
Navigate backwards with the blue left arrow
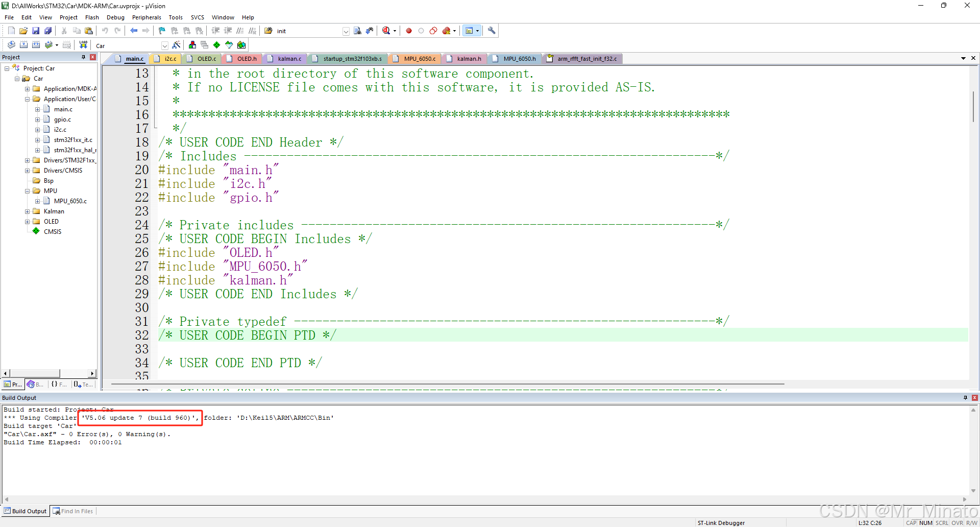(x=134, y=31)
